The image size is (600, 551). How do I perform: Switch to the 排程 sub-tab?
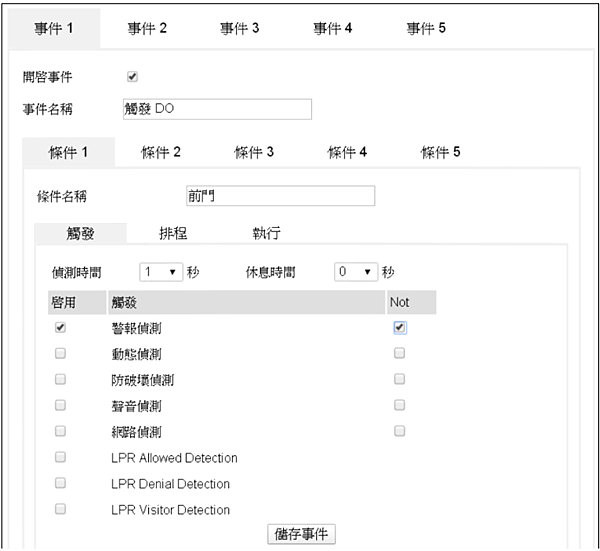[173, 234]
